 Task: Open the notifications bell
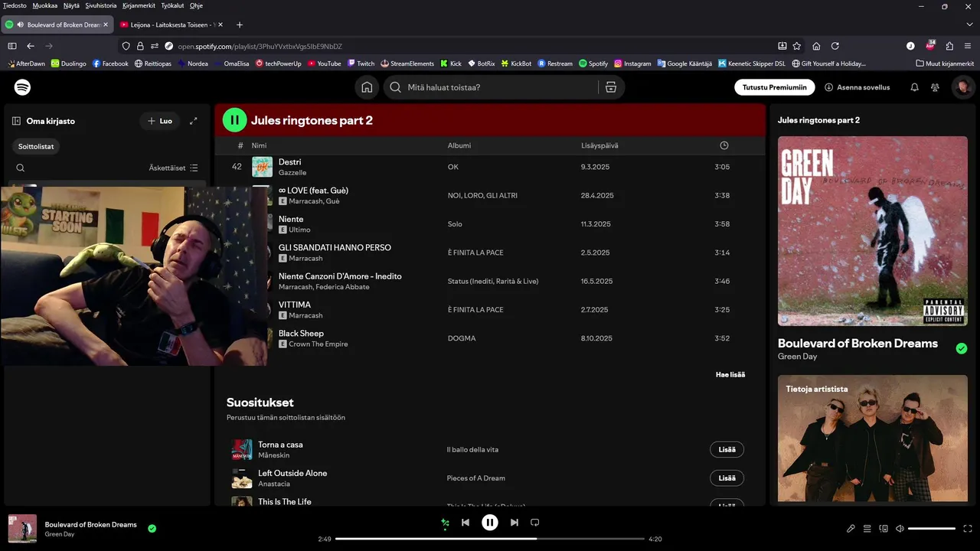pyautogui.click(x=914, y=87)
